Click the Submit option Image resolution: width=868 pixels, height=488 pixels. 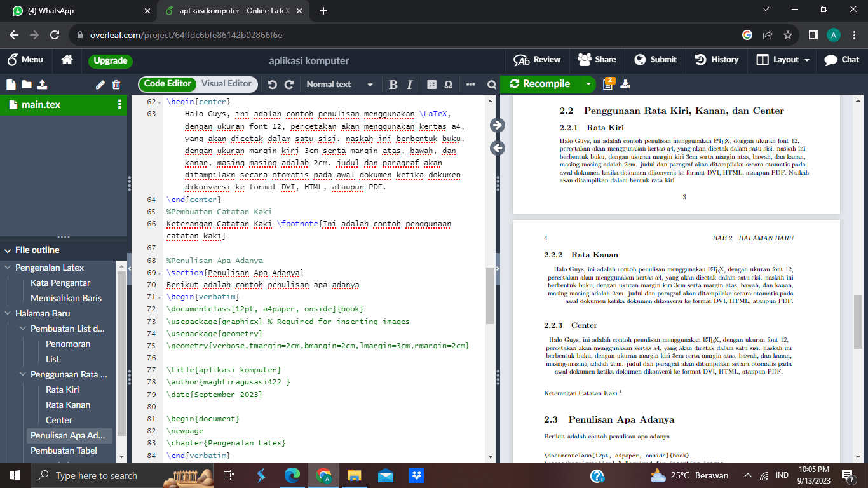[656, 60]
